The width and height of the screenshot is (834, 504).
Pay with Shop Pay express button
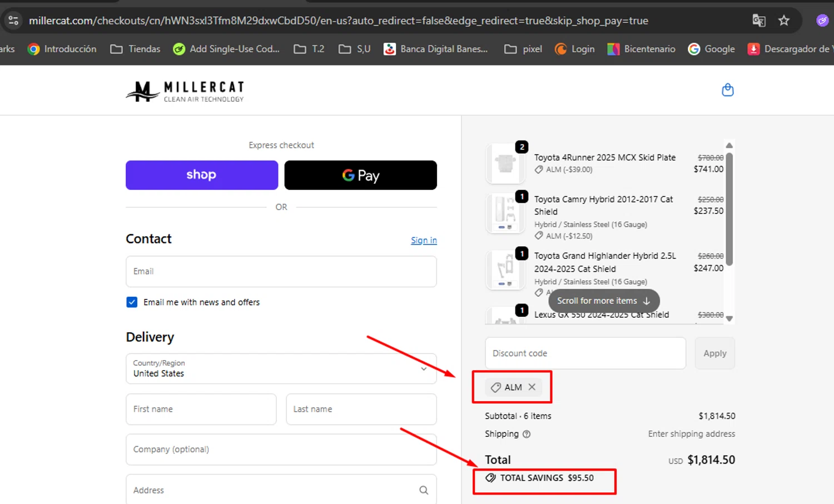point(202,175)
